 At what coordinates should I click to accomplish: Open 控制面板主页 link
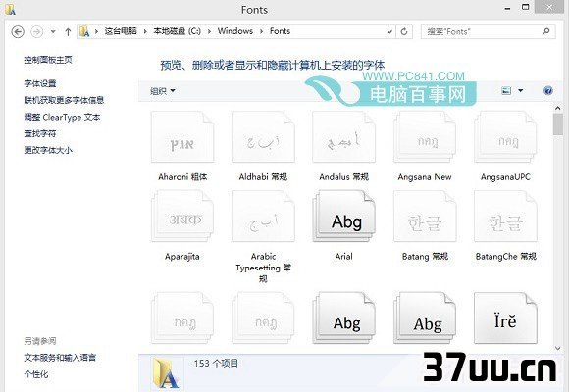click(x=48, y=60)
